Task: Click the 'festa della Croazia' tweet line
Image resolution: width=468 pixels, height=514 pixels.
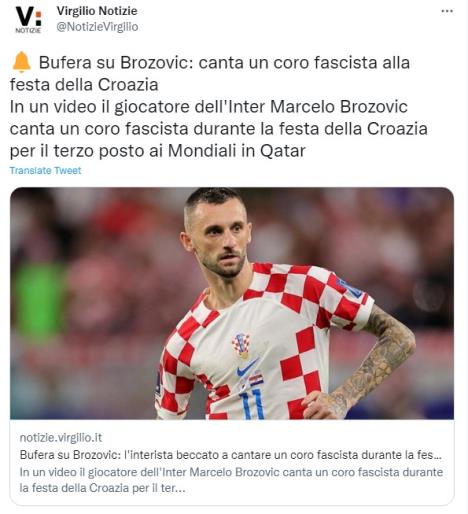Action: coord(84,84)
